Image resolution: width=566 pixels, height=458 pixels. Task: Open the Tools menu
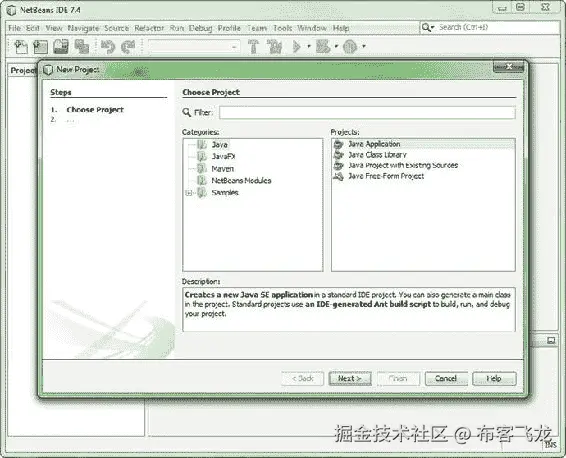pyautogui.click(x=282, y=28)
